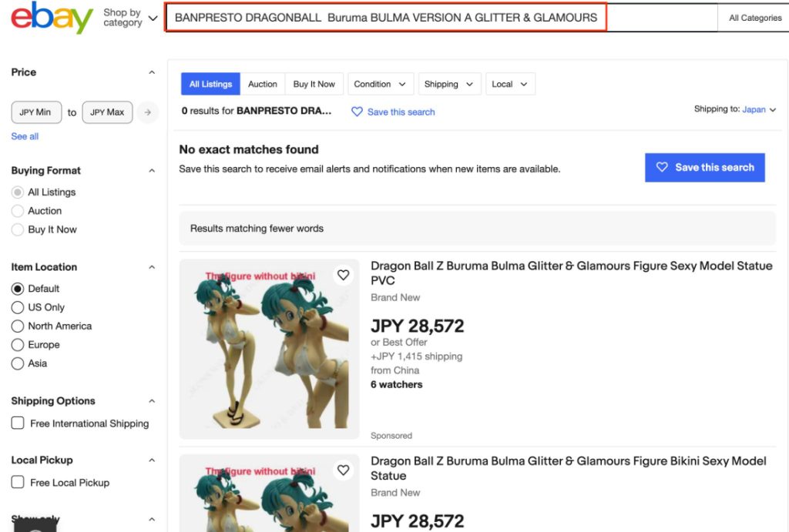Collapse the Item Location section
The height and width of the screenshot is (532, 789).
click(x=152, y=267)
